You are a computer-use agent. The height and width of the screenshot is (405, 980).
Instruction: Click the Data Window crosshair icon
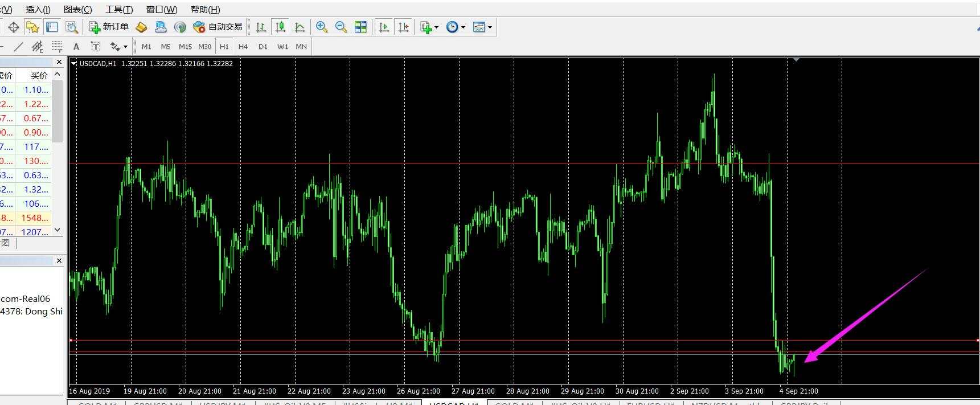pos(13,27)
